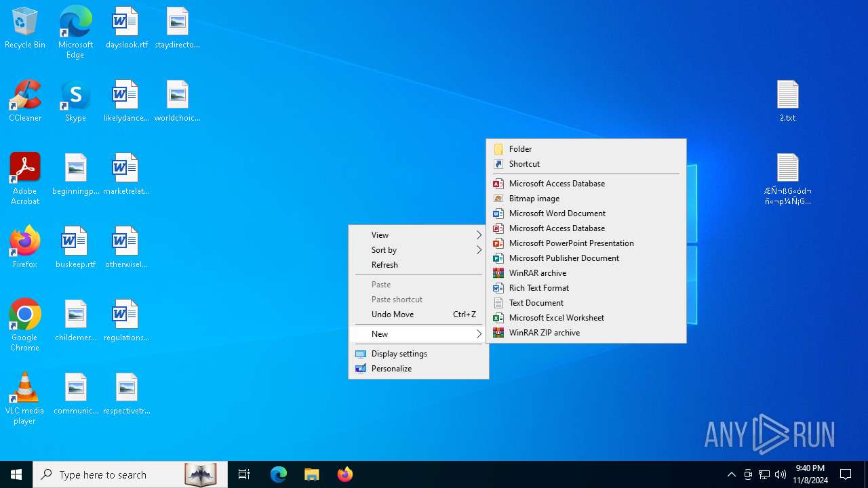Choose Personalize from context menu
The height and width of the screenshot is (488, 868).
(x=418, y=369)
